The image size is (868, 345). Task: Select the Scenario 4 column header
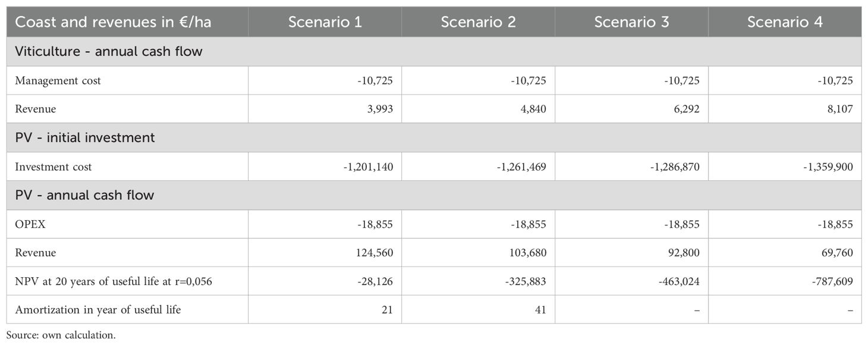pyautogui.click(x=785, y=22)
